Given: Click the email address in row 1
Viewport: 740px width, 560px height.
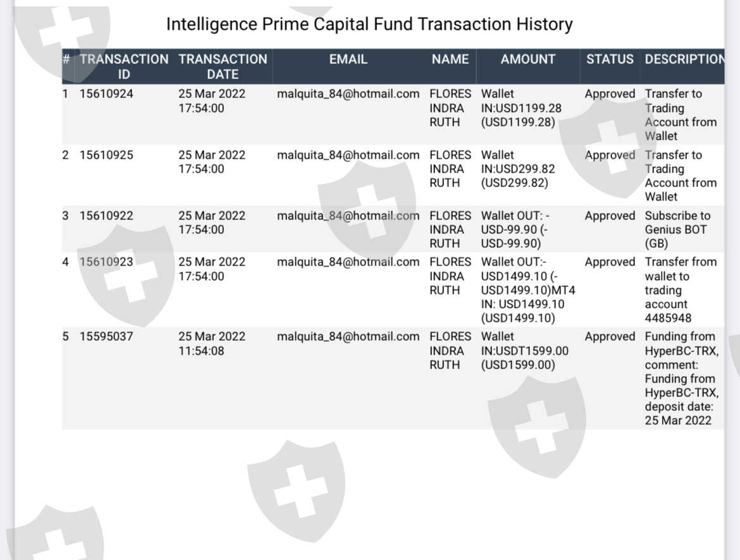Looking at the screenshot, I should coord(348,94).
